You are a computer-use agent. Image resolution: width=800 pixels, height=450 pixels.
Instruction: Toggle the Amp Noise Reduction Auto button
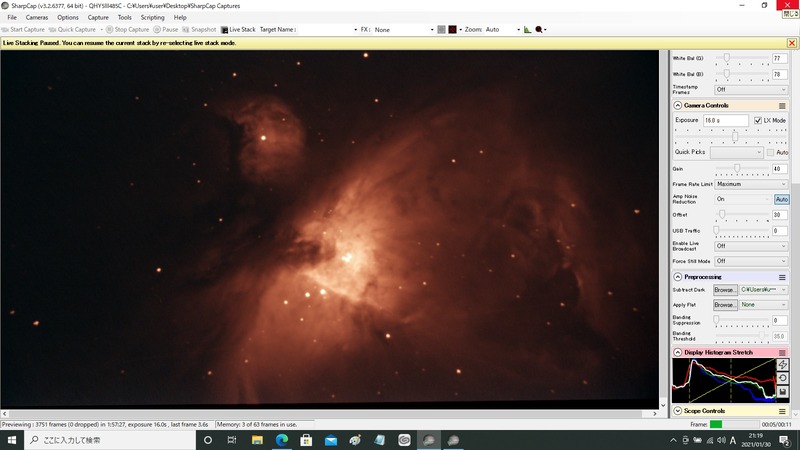782,199
